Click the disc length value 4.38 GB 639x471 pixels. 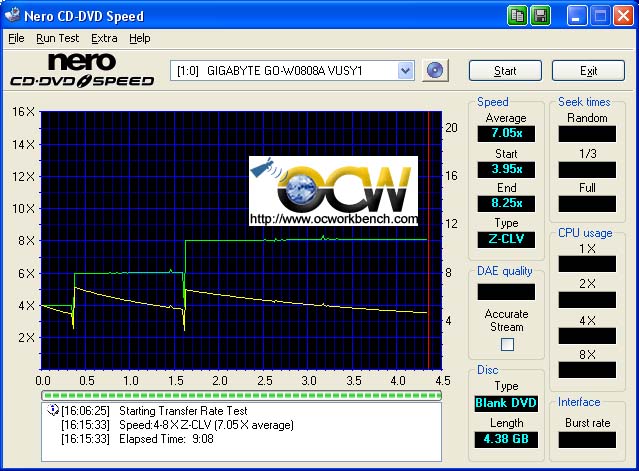pyautogui.click(x=506, y=439)
